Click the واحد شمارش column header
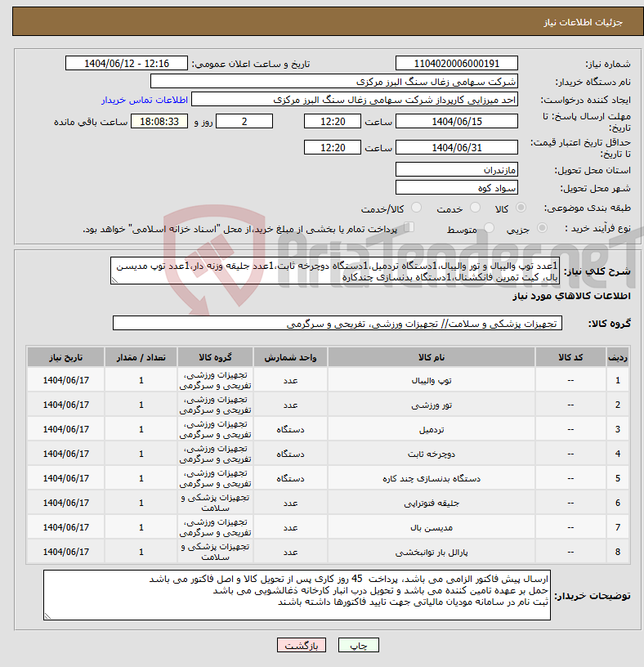The image size is (644, 667). (290, 357)
